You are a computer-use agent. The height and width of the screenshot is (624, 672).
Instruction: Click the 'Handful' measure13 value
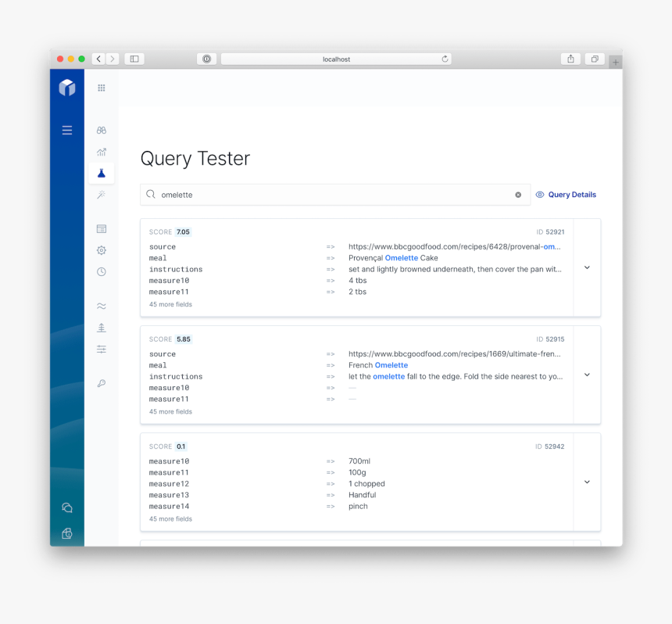(362, 495)
